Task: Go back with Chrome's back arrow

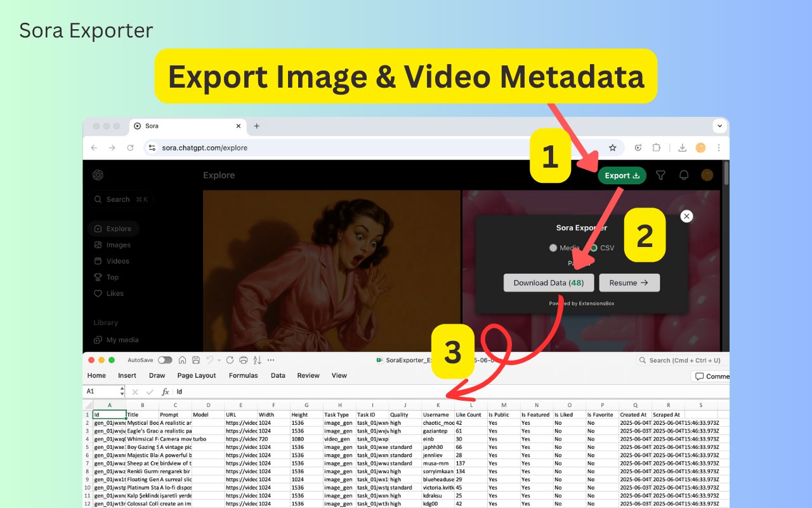Action: 94,147
